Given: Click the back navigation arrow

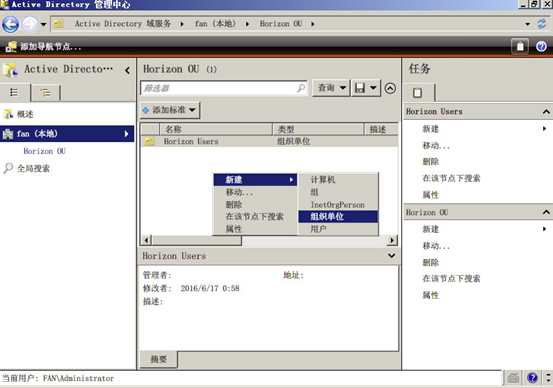Looking at the screenshot, I should click(10, 24).
